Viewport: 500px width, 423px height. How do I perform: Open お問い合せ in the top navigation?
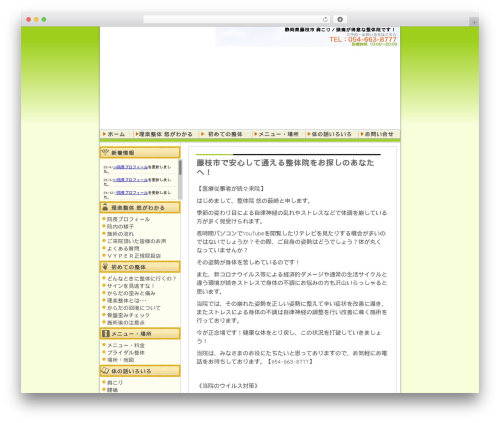(x=379, y=134)
